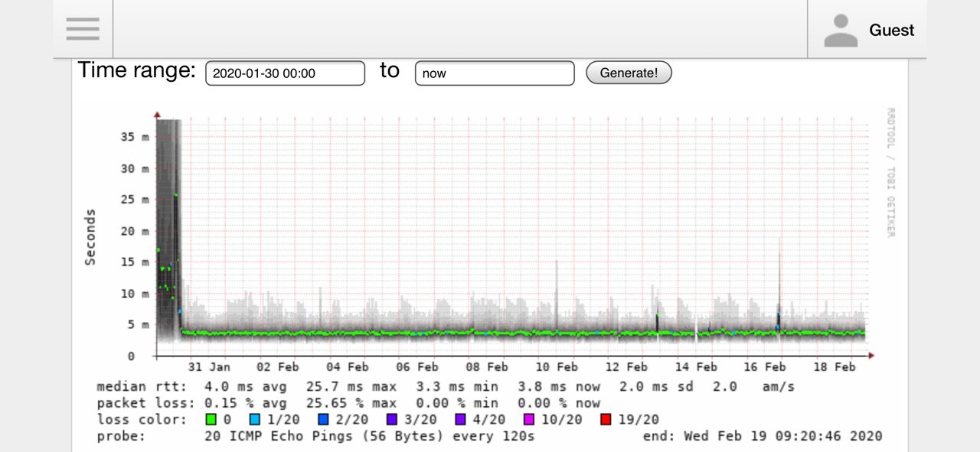Click the 35 m y-axis value
Viewport: 980px width, 452px height.
point(136,137)
